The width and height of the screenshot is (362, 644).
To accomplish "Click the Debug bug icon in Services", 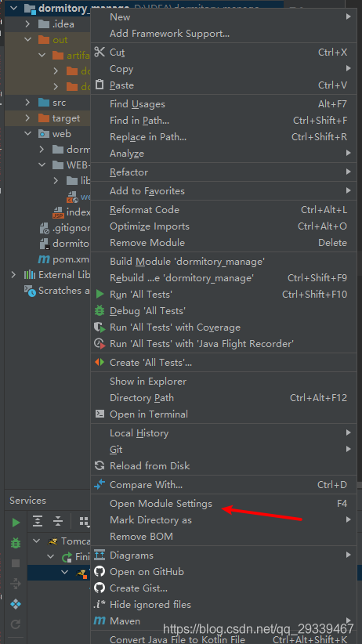I will point(16,543).
